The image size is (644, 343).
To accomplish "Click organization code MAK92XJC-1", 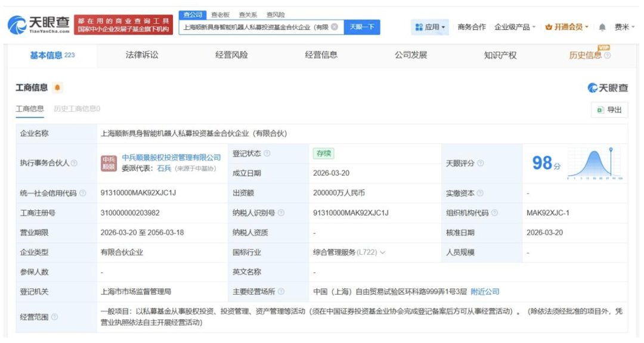I will click(x=548, y=213).
